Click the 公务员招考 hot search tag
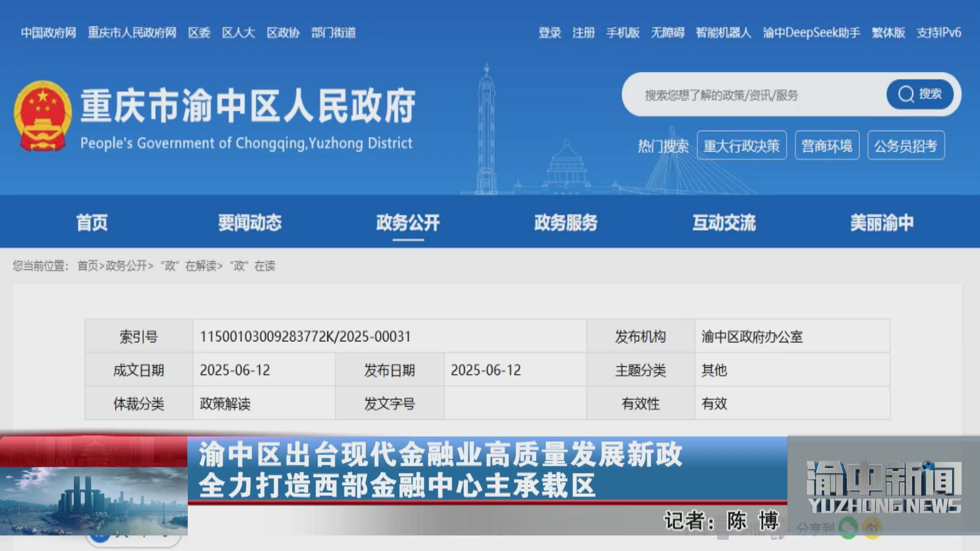Image resolution: width=980 pixels, height=551 pixels. pyautogui.click(x=905, y=146)
